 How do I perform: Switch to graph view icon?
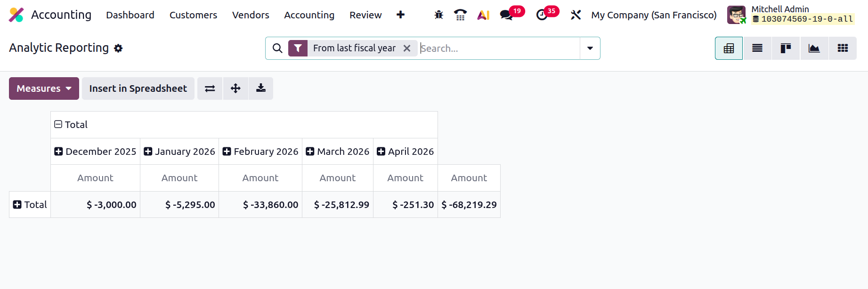814,48
